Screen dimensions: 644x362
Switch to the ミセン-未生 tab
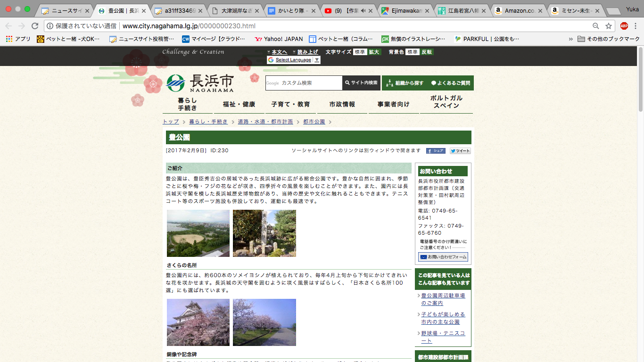pyautogui.click(x=575, y=10)
